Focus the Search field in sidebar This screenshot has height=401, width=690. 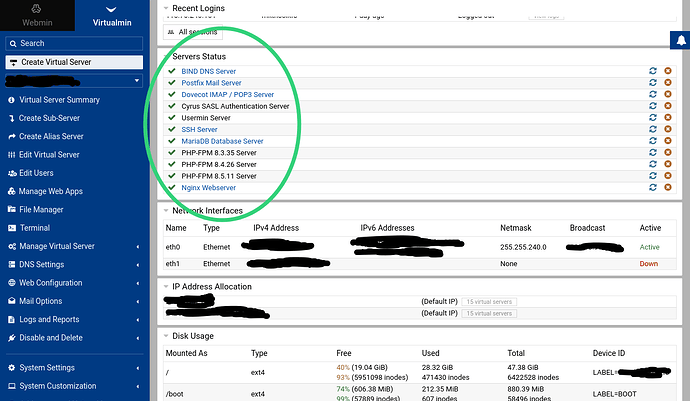tap(74, 44)
